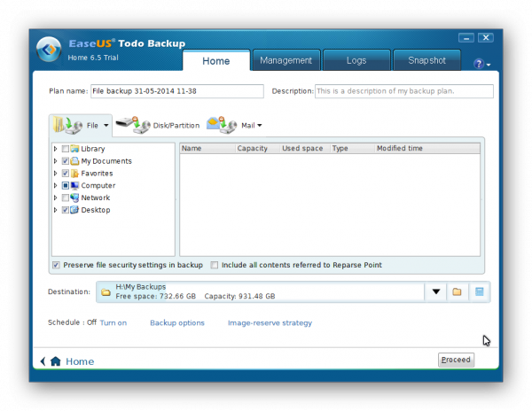This screenshot has width=532, height=411.
Task: Expand the Network tree node
Action: click(55, 198)
